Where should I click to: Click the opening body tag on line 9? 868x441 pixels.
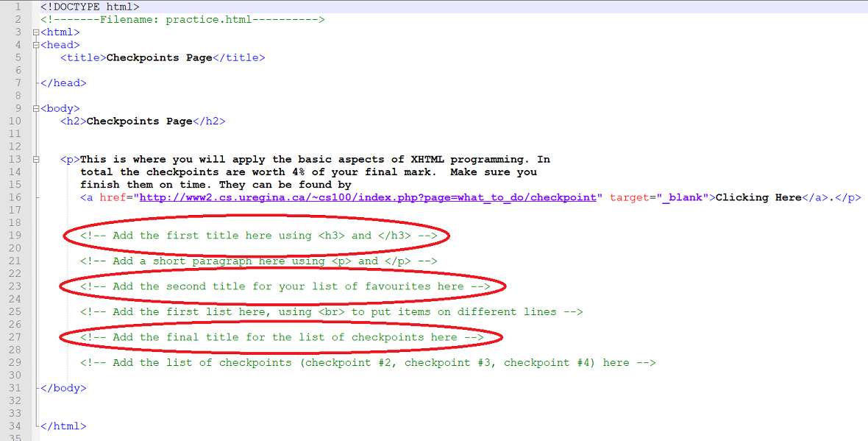pos(60,109)
